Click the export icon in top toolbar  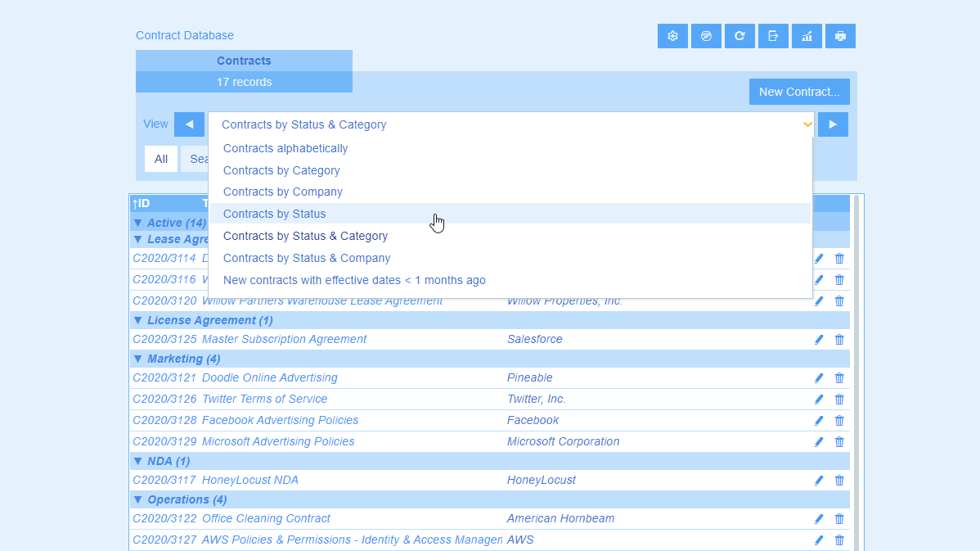(x=773, y=36)
